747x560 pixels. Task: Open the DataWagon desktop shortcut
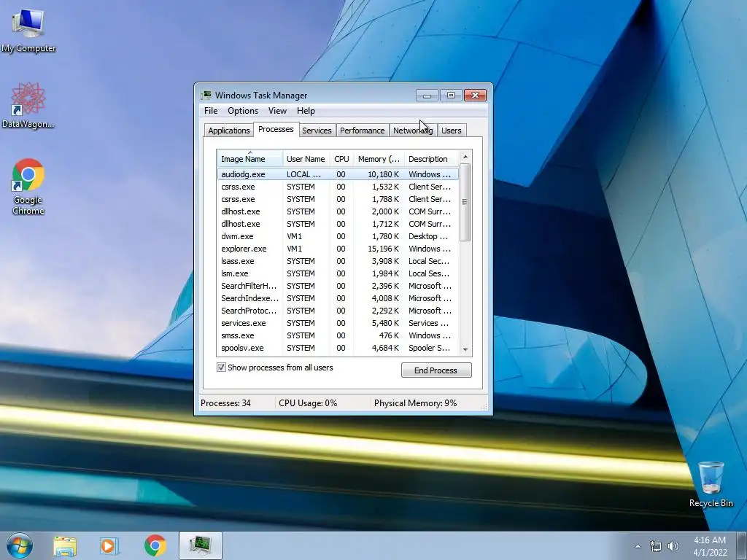pyautogui.click(x=28, y=106)
